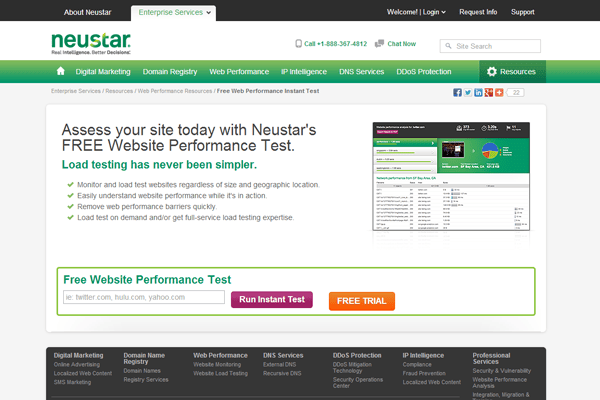The height and width of the screenshot is (400, 600).
Task: Click footer Registry Services link
Action: [x=146, y=380]
